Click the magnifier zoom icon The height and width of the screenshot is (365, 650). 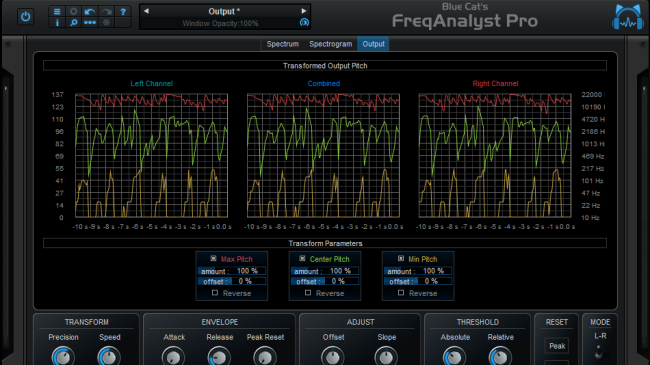(x=73, y=22)
